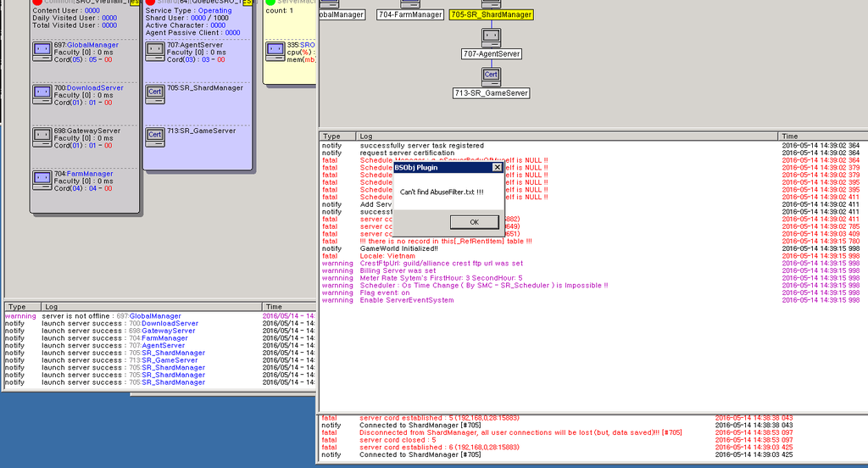
Task: Close the BSObj Plugin error dialog
Action: (x=498, y=168)
